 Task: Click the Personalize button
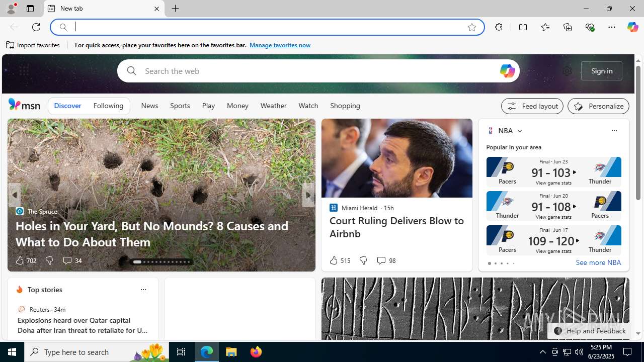click(x=598, y=106)
